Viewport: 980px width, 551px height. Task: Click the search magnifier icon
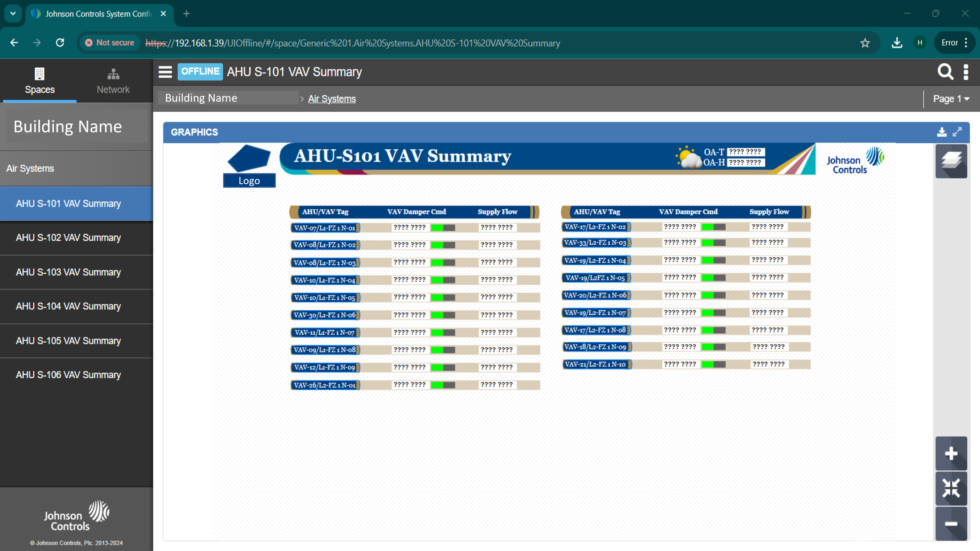(x=945, y=72)
